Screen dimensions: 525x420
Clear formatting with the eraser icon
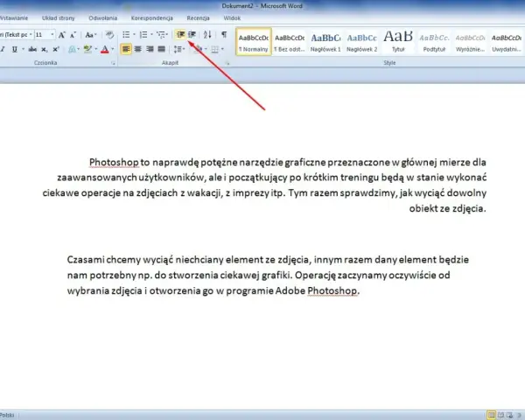[x=109, y=35]
